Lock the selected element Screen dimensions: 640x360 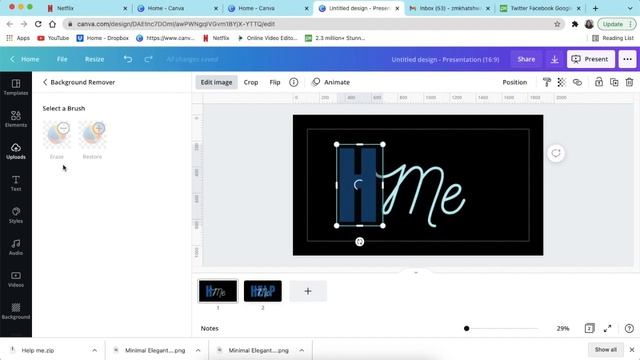(598, 82)
